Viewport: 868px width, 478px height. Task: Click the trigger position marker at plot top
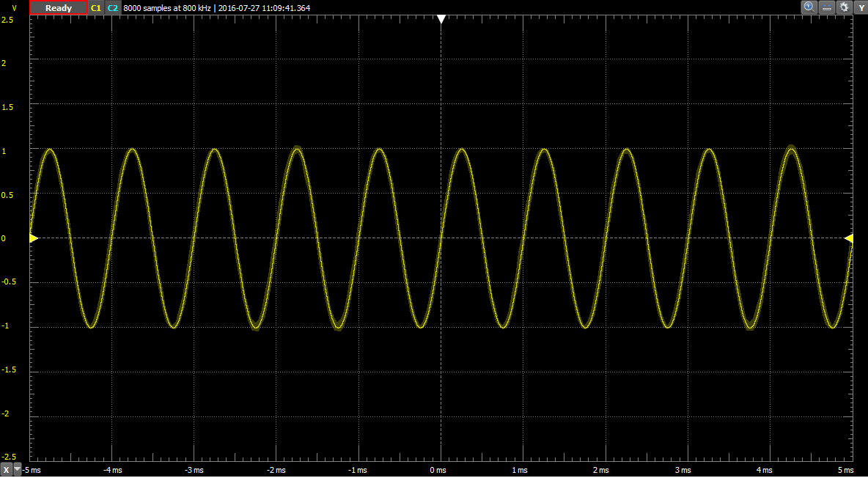[x=441, y=18]
